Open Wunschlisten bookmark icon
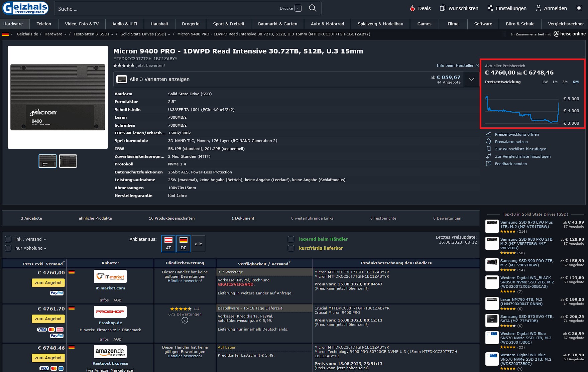The height and width of the screenshot is (372, 588). (x=442, y=8)
